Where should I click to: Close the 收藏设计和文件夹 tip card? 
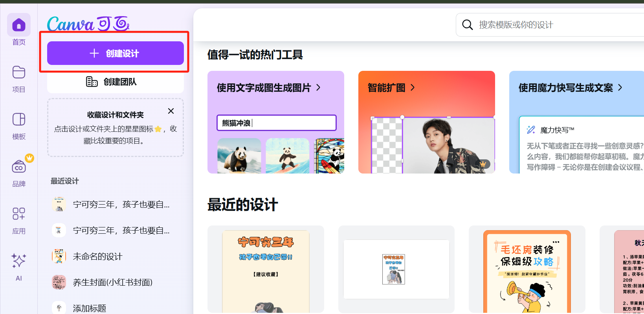pyautogui.click(x=171, y=111)
